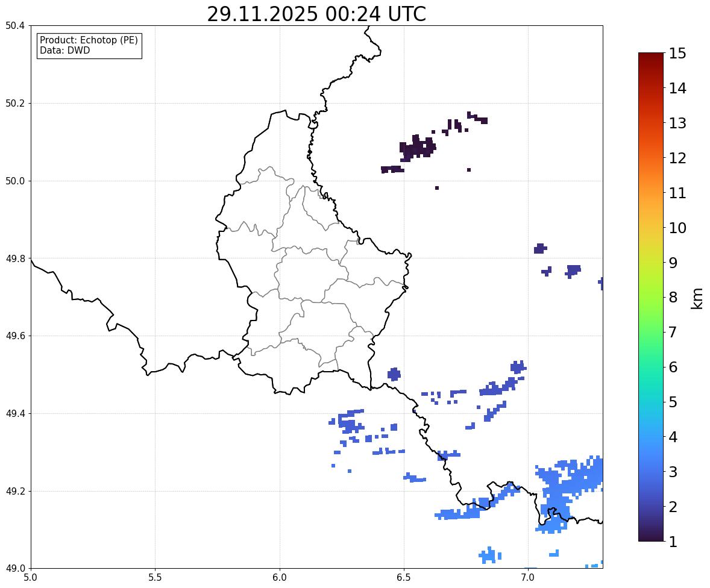Click colorbar tick label "6"
Image resolution: width=710 pixels, height=588 pixels.
673,367
